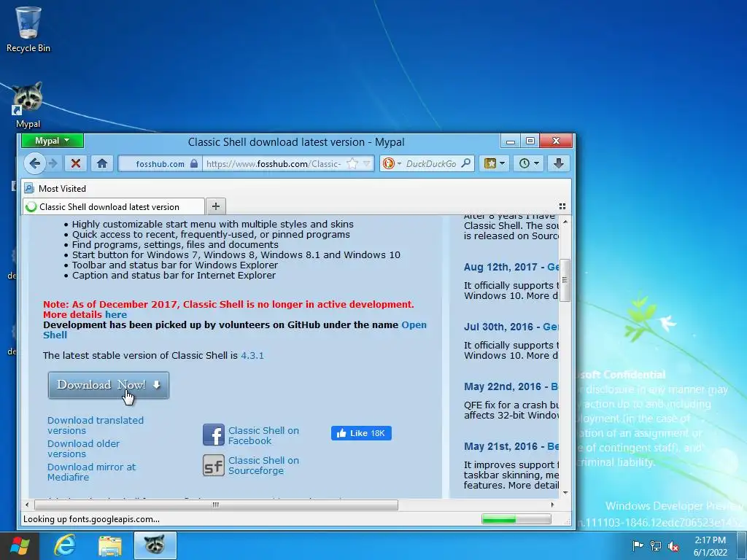Click the list all tabs grid icon

562,206
